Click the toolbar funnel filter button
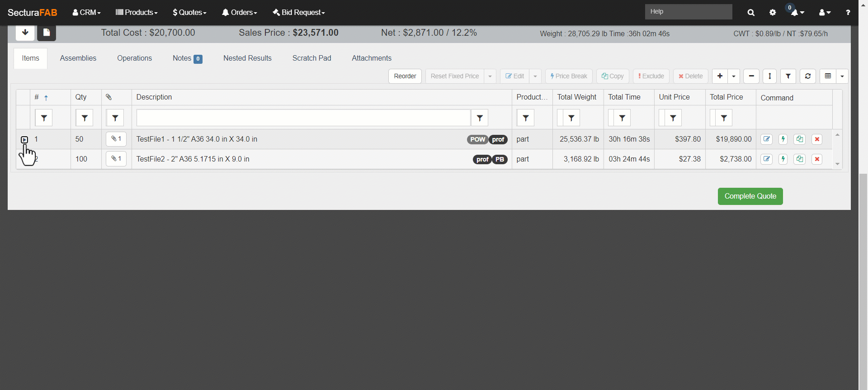The image size is (868, 390). click(788, 76)
